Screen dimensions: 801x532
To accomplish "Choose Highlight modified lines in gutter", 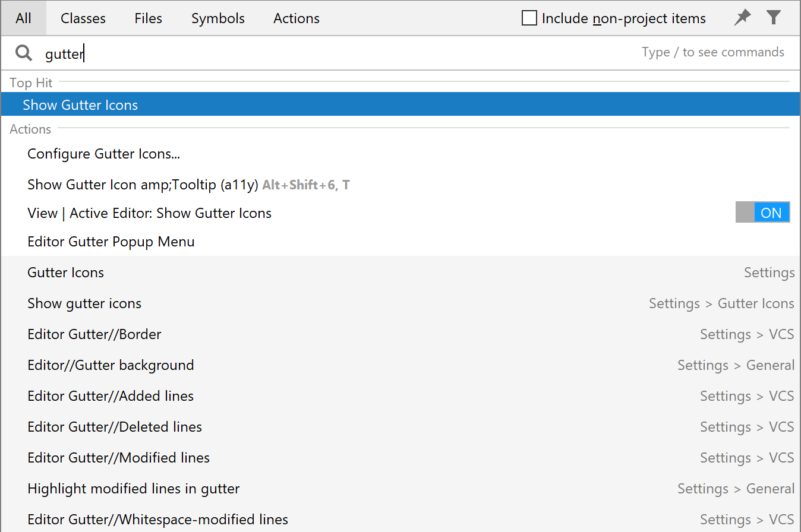I will pyautogui.click(x=400, y=489).
